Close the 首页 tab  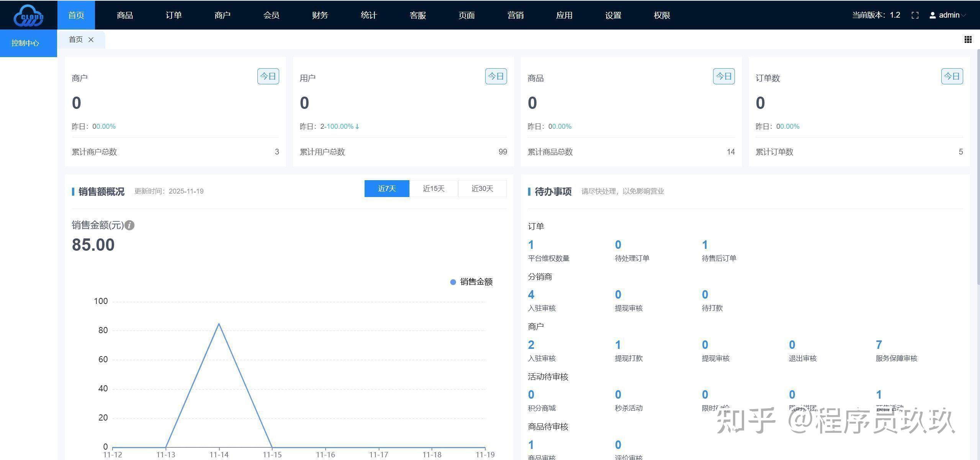pyautogui.click(x=91, y=39)
